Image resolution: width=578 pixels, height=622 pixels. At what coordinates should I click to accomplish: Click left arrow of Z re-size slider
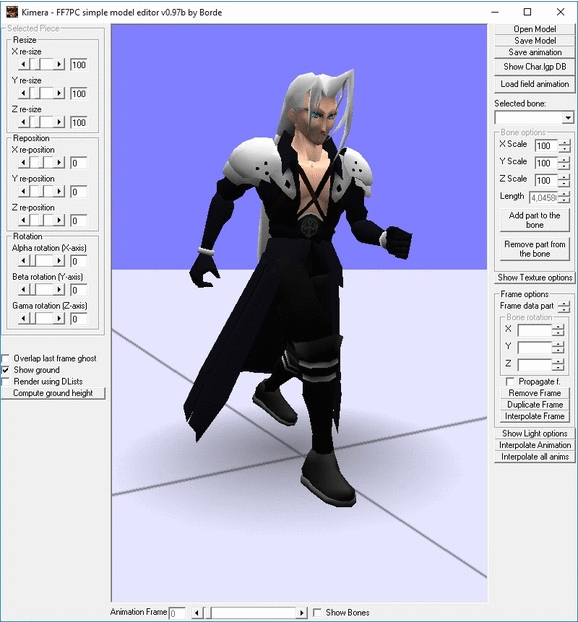(x=24, y=122)
